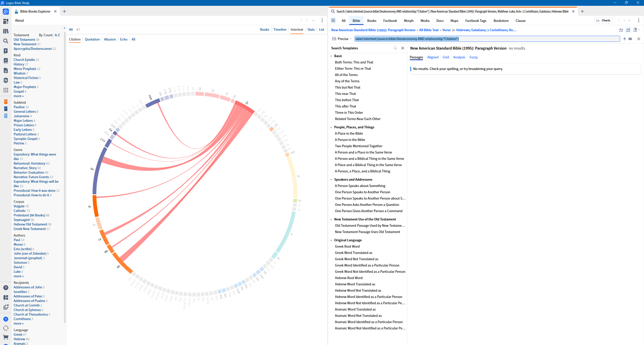This screenshot has width=644, height=345.
Task: Open the Docs document icon in sidebar
Action: (6, 70)
